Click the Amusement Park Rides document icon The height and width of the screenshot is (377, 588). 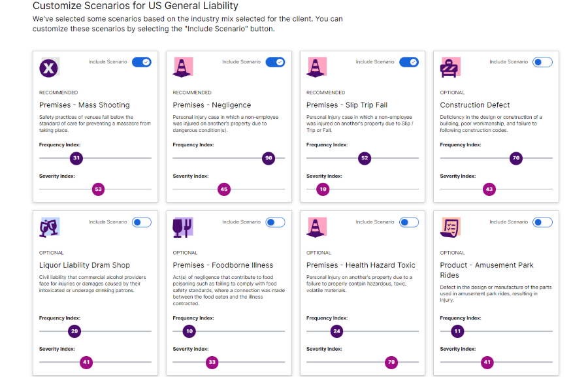click(x=449, y=227)
